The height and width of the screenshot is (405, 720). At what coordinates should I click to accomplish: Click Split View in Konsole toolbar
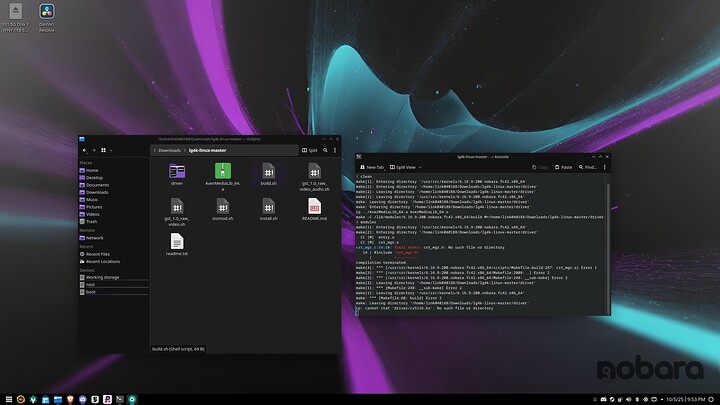403,167
